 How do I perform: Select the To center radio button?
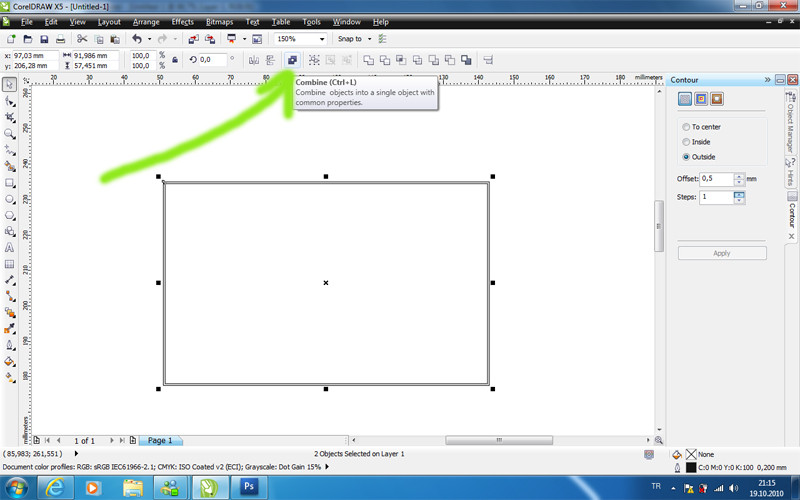(686, 127)
